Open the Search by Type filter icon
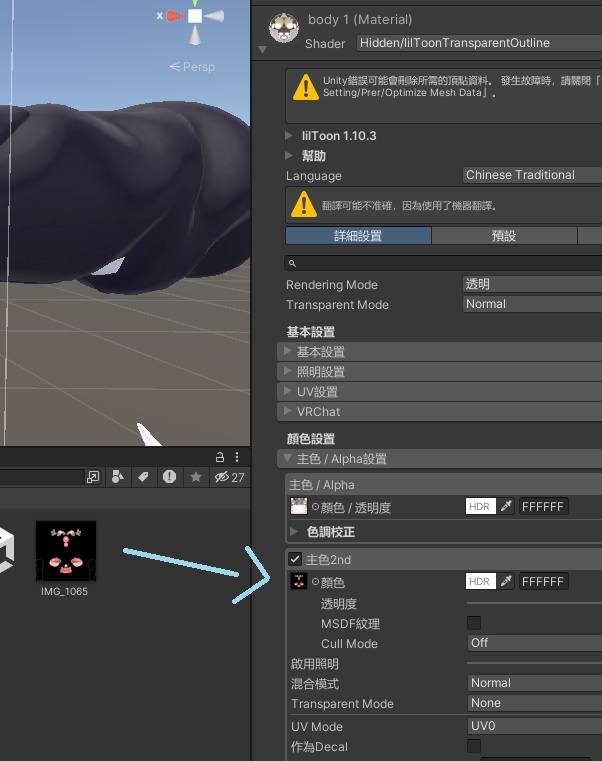 click(x=117, y=477)
